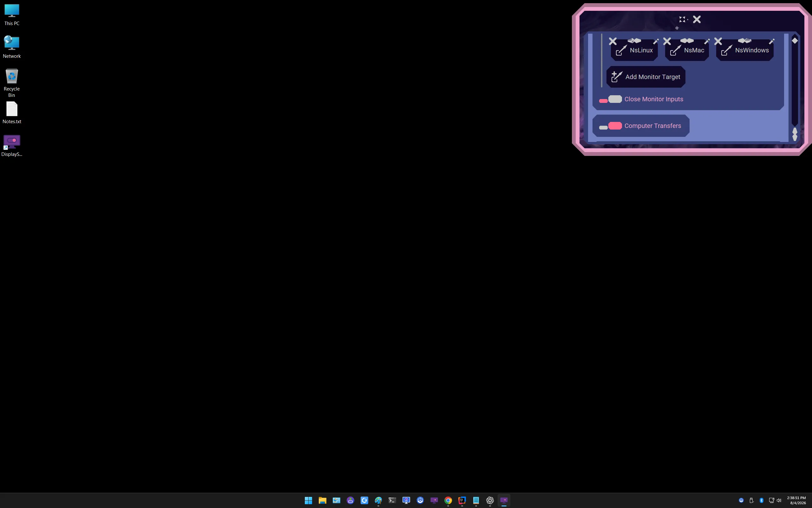This screenshot has width=812, height=508.
Task: Open the clock showing 2:38:51 PM
Action: (x=797, y=500)
